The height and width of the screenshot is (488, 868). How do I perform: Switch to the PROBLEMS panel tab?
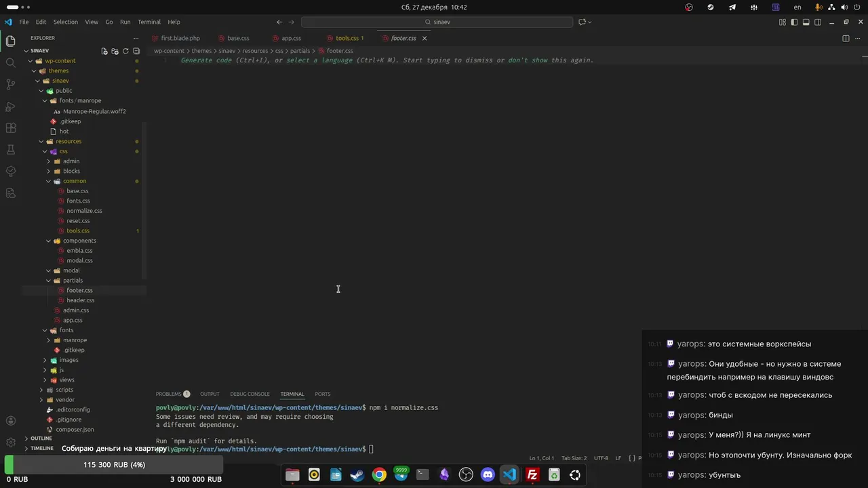[x=172, y=394]
